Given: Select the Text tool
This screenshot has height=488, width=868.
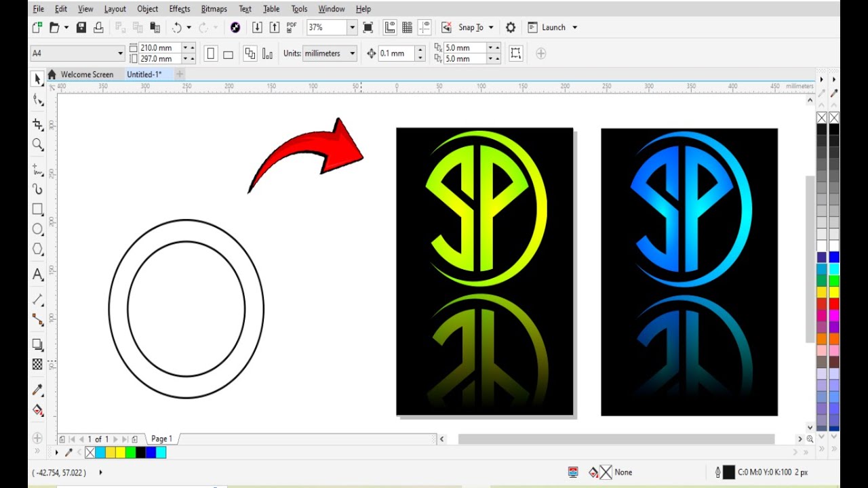Looking at the screenshot, I should pyautogui.click(x=38, y=274).
